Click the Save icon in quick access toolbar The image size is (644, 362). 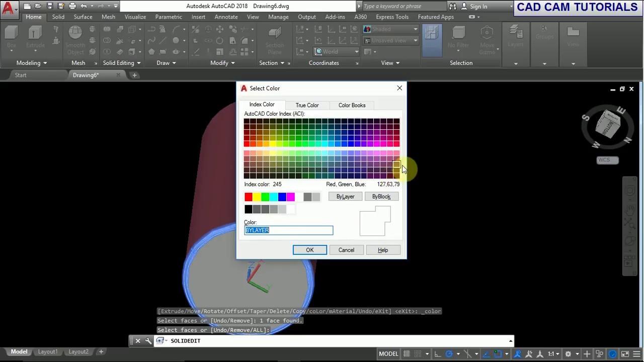point(50,6)
